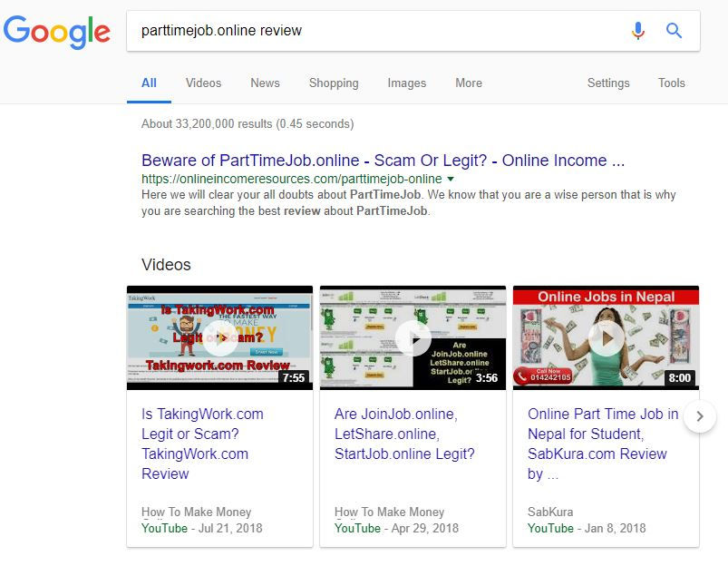Expand the green arrow beside result URL

pos(451,179)
